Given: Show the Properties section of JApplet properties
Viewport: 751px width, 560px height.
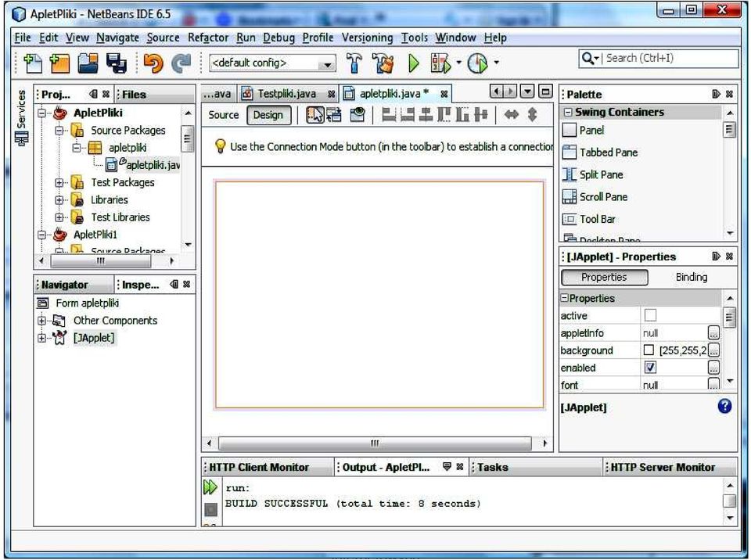Looking at the screenshot, I should click(604, 277).
